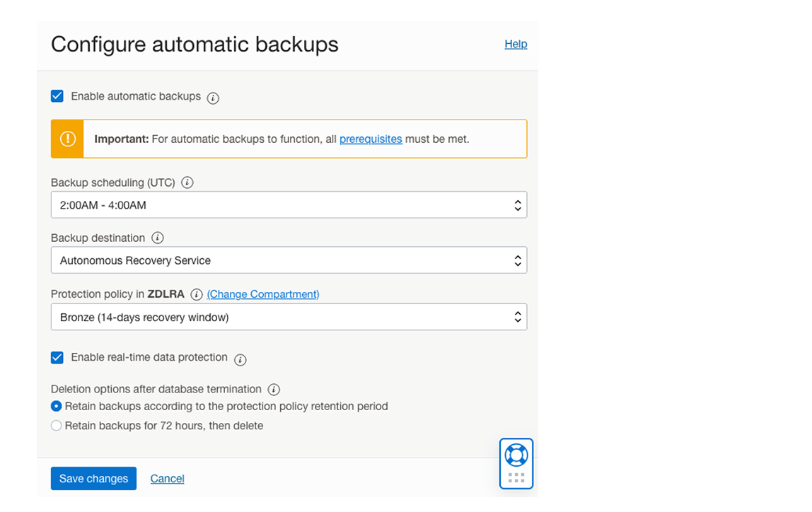Screen dimensions: 812x512
Task: Click info icon next to Enable automatic backups
Action: 213,98
